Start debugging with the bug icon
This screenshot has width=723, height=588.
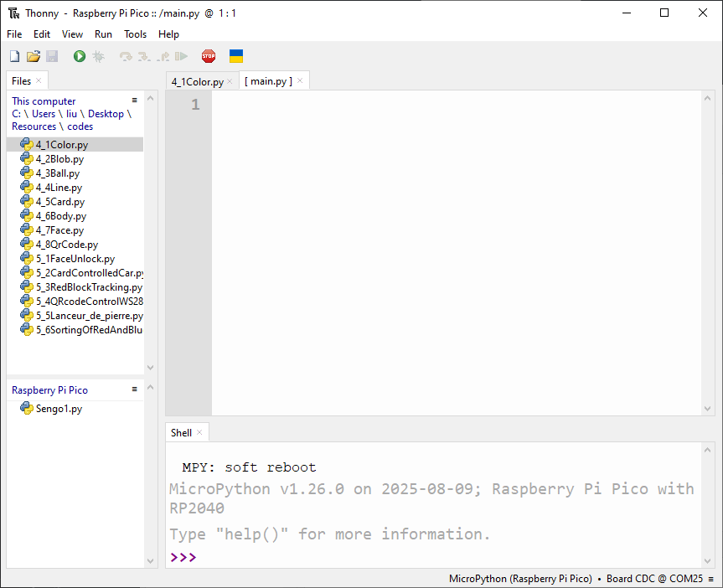[98, 56]
